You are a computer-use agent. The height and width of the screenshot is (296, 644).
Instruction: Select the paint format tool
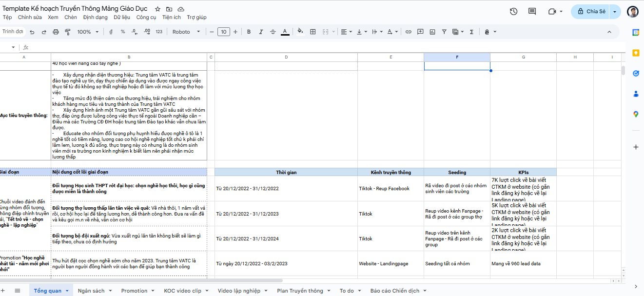(68, 32)
